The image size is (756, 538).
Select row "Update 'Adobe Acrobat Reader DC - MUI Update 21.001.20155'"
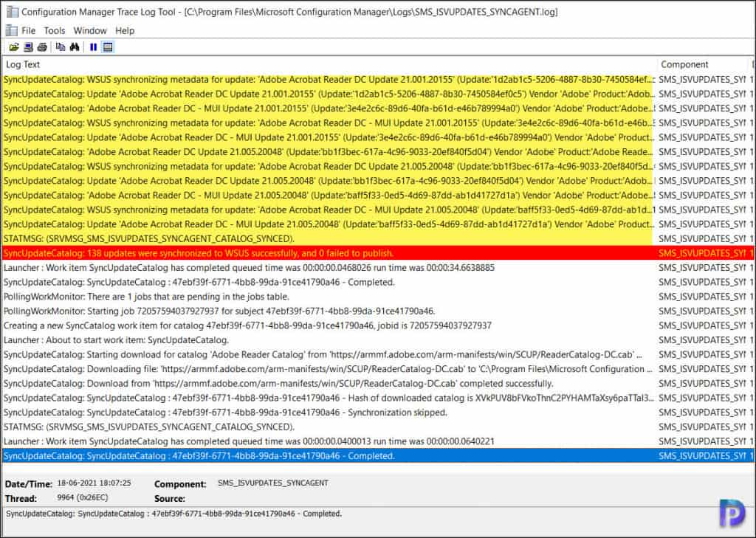tap(378, 137)
